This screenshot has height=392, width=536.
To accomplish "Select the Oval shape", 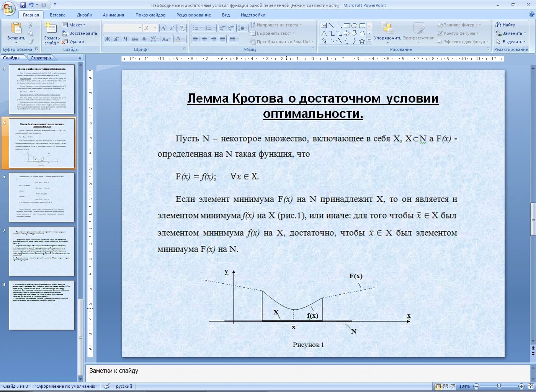I will [354, 26].
